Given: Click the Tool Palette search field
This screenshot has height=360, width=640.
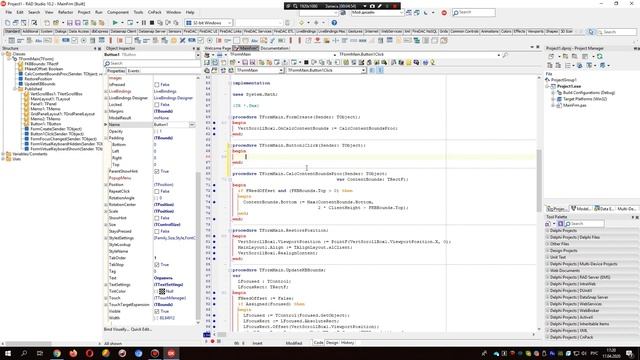Looking at the screenshot, I should pos(584,224).
